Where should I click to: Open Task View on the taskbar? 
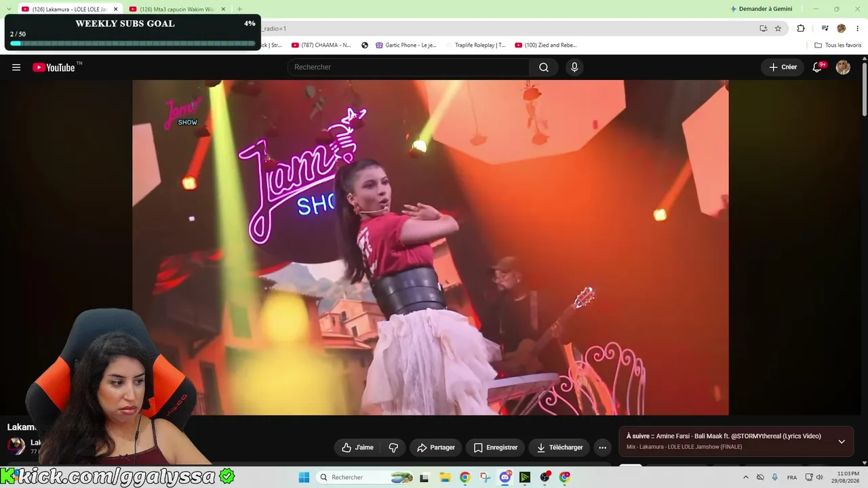(425, 477)
